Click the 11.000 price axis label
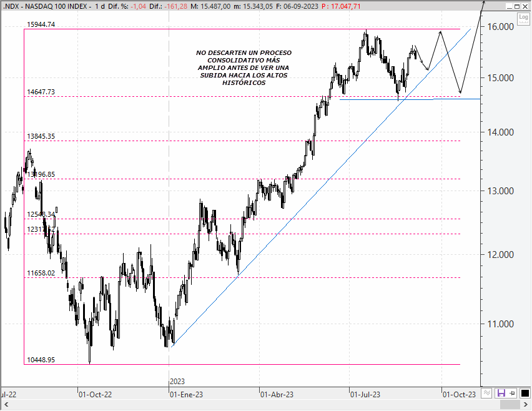 [500, 324]
